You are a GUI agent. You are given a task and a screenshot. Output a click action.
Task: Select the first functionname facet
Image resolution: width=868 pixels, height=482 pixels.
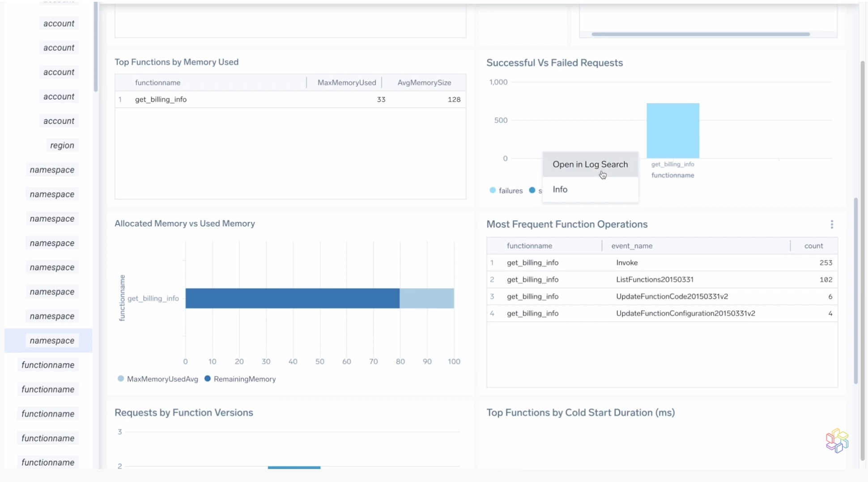48,364
